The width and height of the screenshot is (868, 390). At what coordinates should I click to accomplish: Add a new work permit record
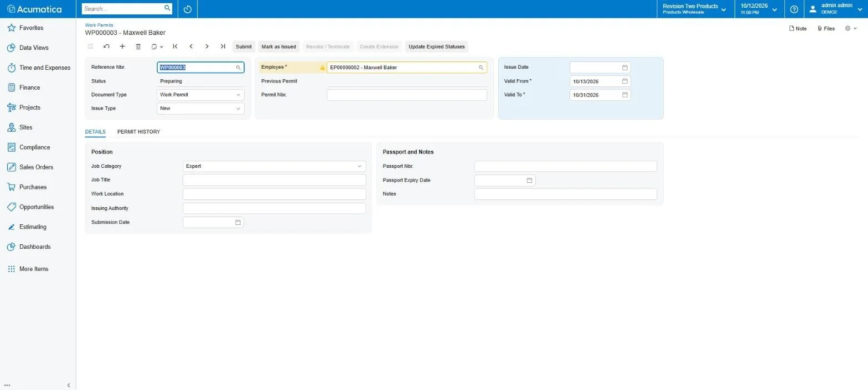tap(122, 47)
